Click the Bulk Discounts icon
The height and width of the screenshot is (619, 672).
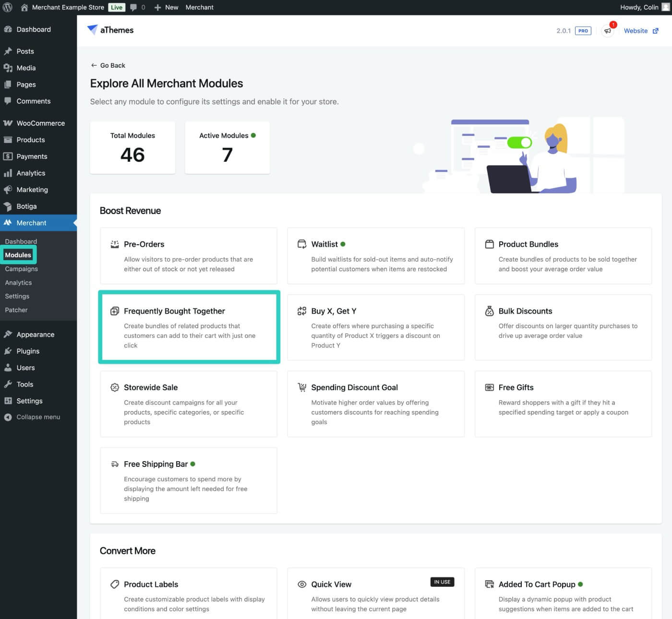tap(489, 311)
